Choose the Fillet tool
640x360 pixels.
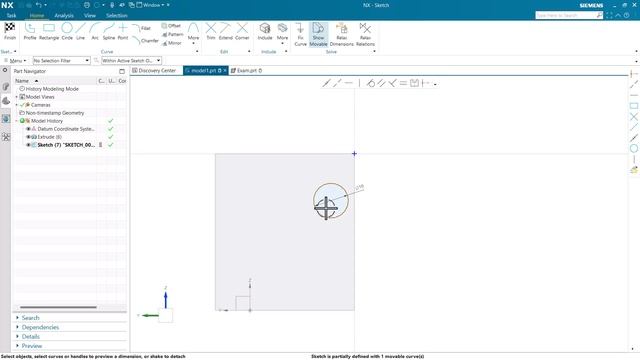point(142,28)
